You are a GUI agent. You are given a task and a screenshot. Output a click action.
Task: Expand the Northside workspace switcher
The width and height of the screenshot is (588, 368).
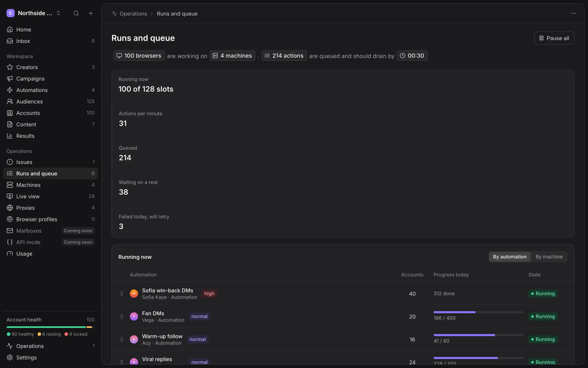(x=34, y=13)
